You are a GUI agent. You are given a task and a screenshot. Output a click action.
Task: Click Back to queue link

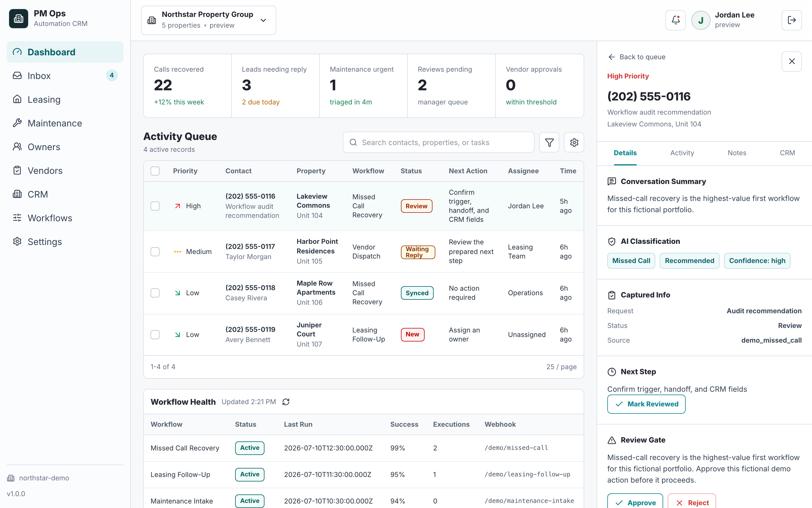(x=637, y=57)
